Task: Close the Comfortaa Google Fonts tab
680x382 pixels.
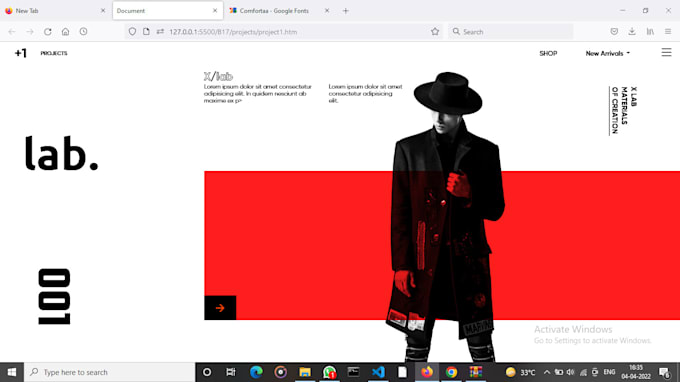Action: pos(327,11)
